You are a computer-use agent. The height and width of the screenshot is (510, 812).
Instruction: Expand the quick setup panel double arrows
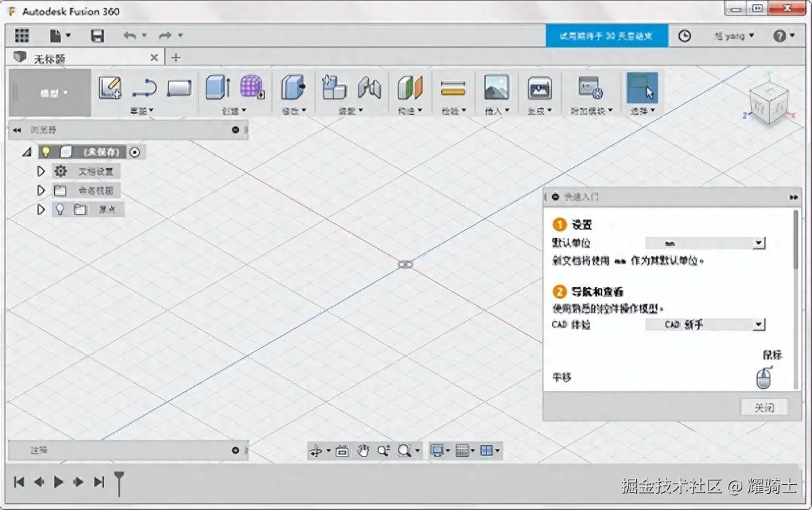coord(793,197)
